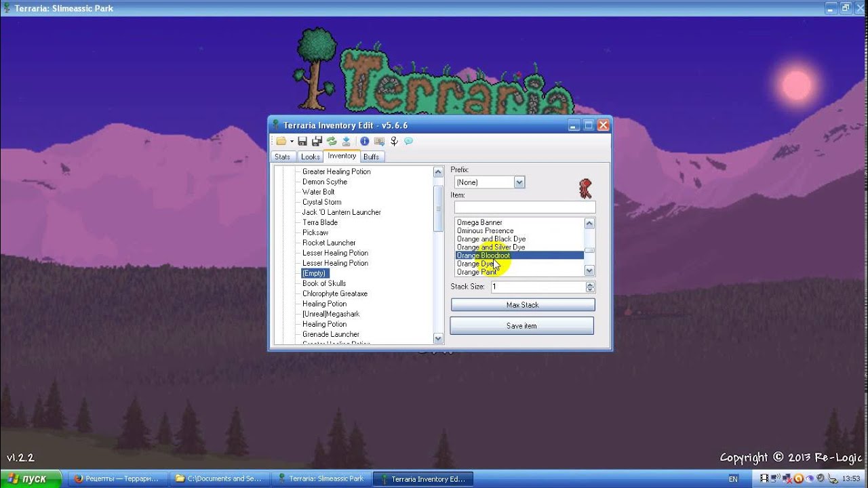The height and width of the screenshot is (488, 868).
Task: Select Book of Skulls slot
Action: tap(324, 283)
